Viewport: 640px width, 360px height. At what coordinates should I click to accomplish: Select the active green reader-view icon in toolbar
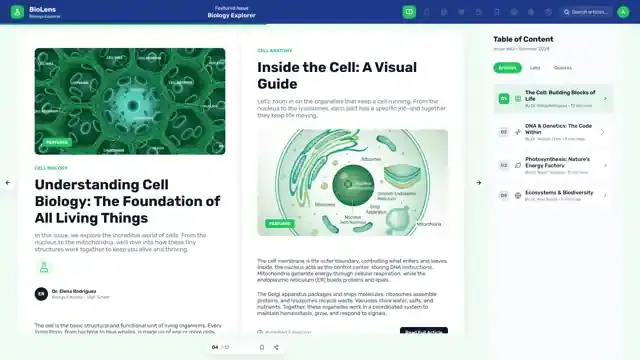coord(409,12)
